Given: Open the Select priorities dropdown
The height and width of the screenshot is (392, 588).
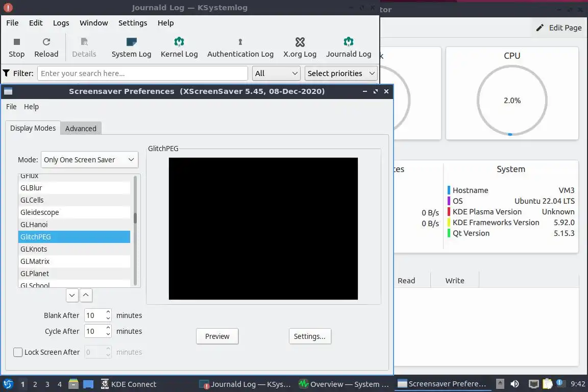Looking at the screenshot, I should 341,73.
